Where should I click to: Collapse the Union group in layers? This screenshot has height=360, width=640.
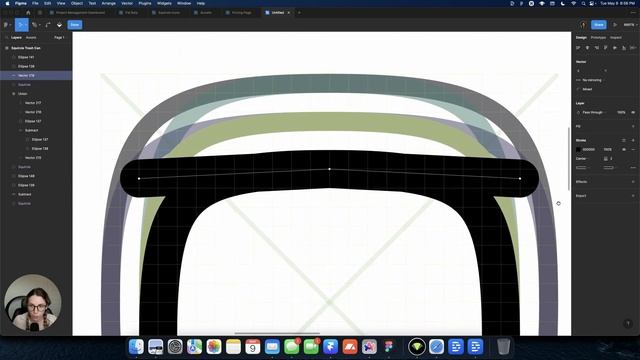[x=13, y=94]
